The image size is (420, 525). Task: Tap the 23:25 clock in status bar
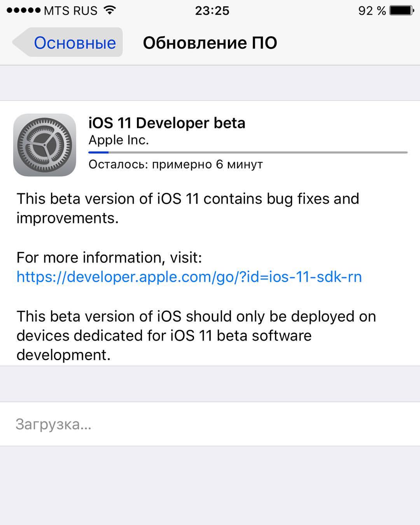(212, 10)
